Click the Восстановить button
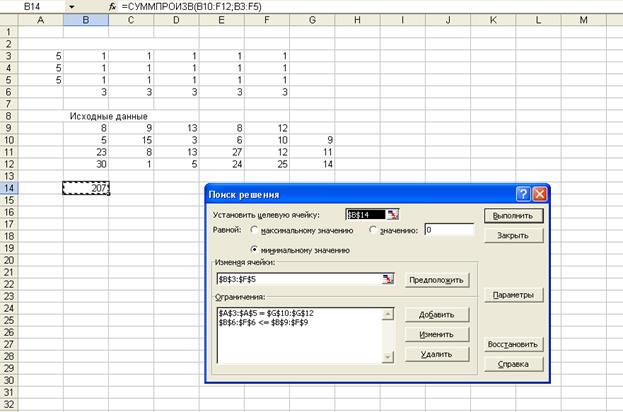Image resolution: width=623 pixels, height=412 pixels. (513, 344)
